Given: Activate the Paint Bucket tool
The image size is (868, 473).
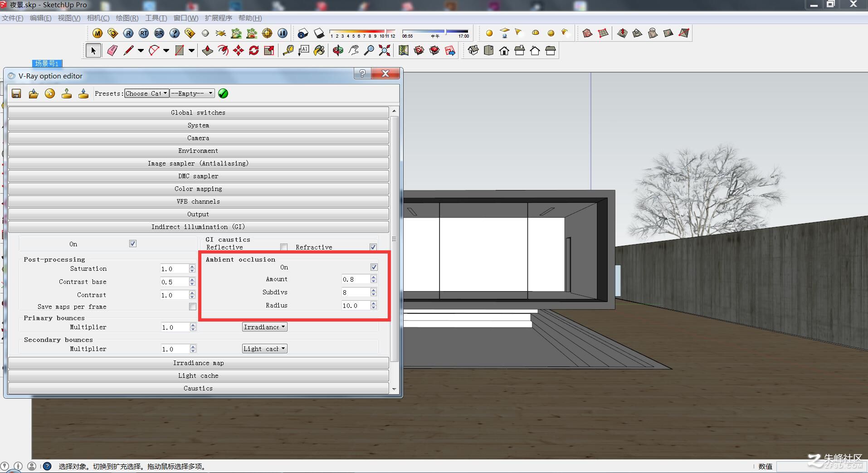Looking at the screenshot, I should click(x=319, y=50).
